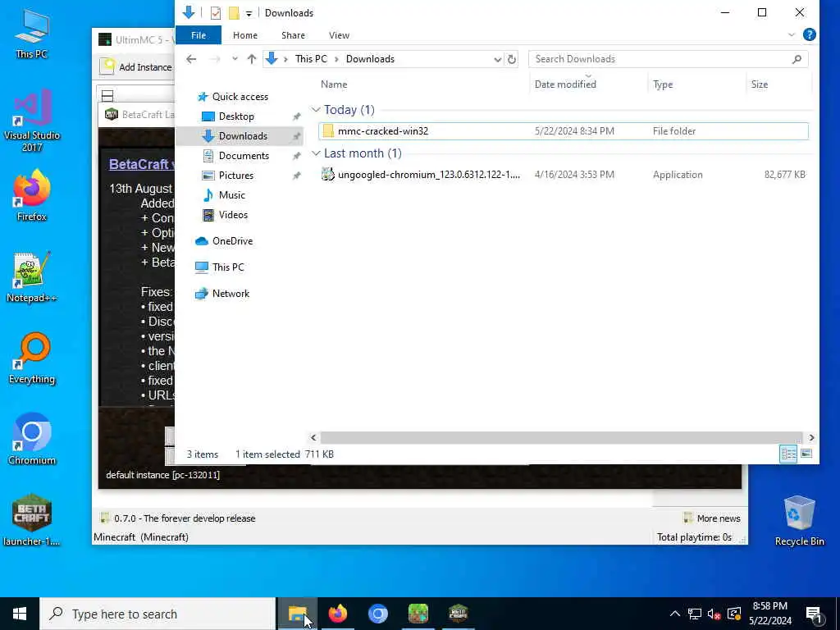Collapse the Today (1) group
Screen dimensions: 840x630
click(316, 110)
